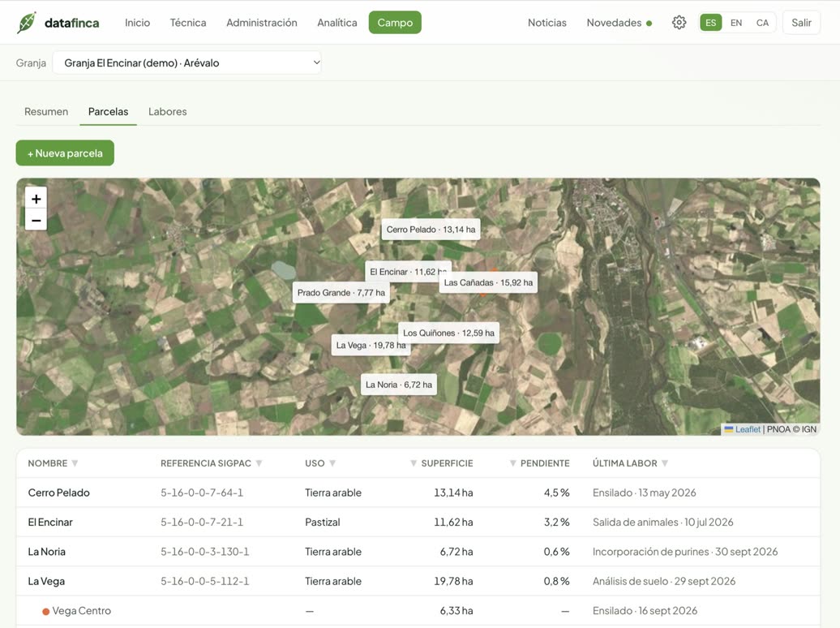The height and width of the screenshot is (628, 840).
Task: Switch to the Parcelas tab
Action: [x=108, y=111]
